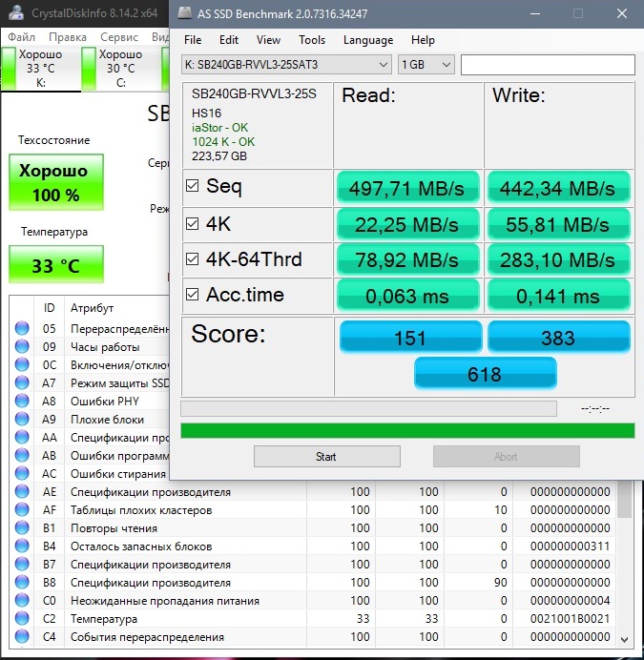Select the Неожиданные пропадания питания attribute row

(x=313, y=600)
